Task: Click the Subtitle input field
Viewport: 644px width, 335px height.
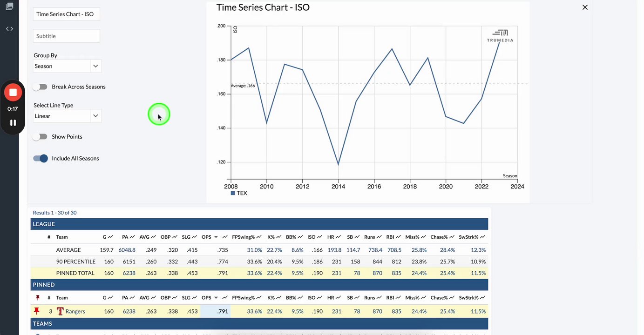Action: pyautogui.click(x=67, y=36)
